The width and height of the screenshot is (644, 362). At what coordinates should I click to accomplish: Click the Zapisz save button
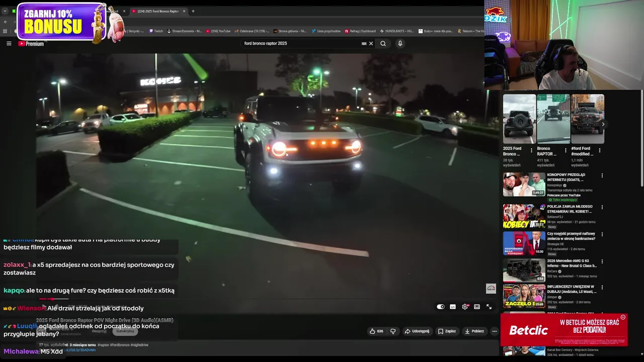pyautogui.click(x=447, y=331)
